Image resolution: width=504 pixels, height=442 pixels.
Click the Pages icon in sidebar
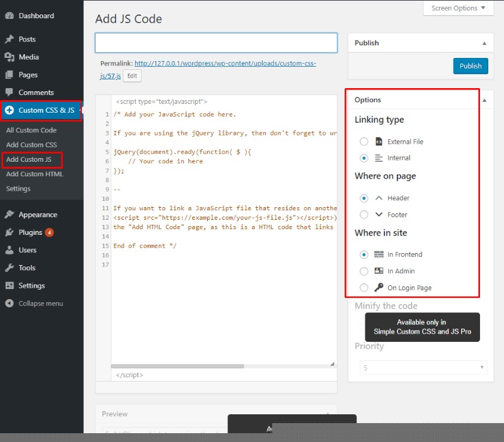coord(9,75)
